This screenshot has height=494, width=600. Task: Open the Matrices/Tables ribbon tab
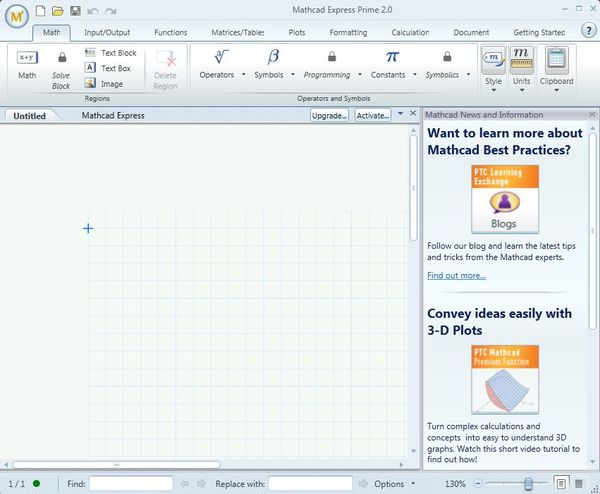238,32
